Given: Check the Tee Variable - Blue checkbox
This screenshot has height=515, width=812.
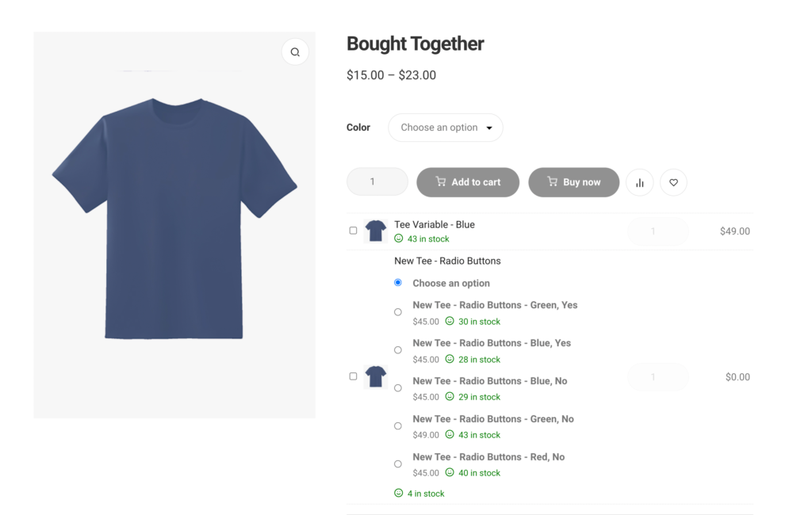Looking at the screenshot, I should click(354, 231).
